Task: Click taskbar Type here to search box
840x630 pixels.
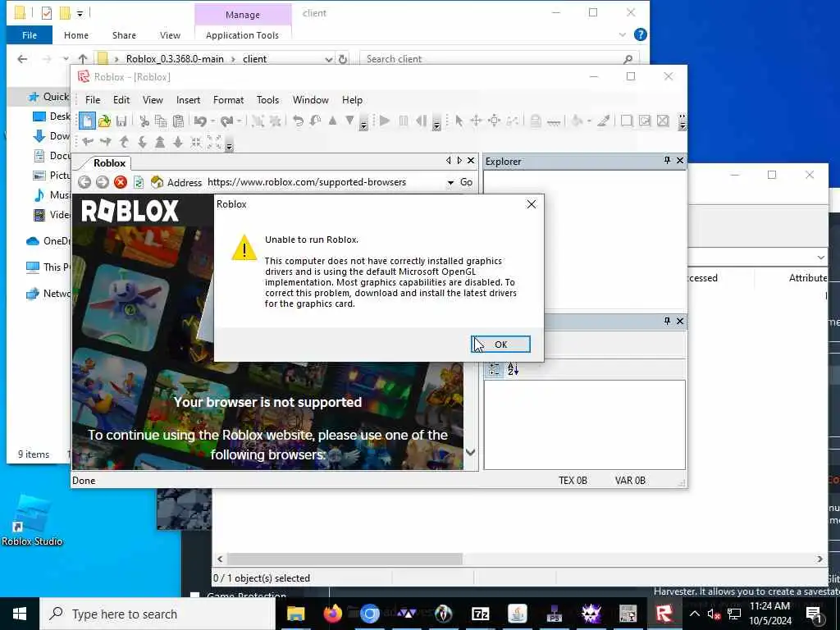Action: pos(157,614)
